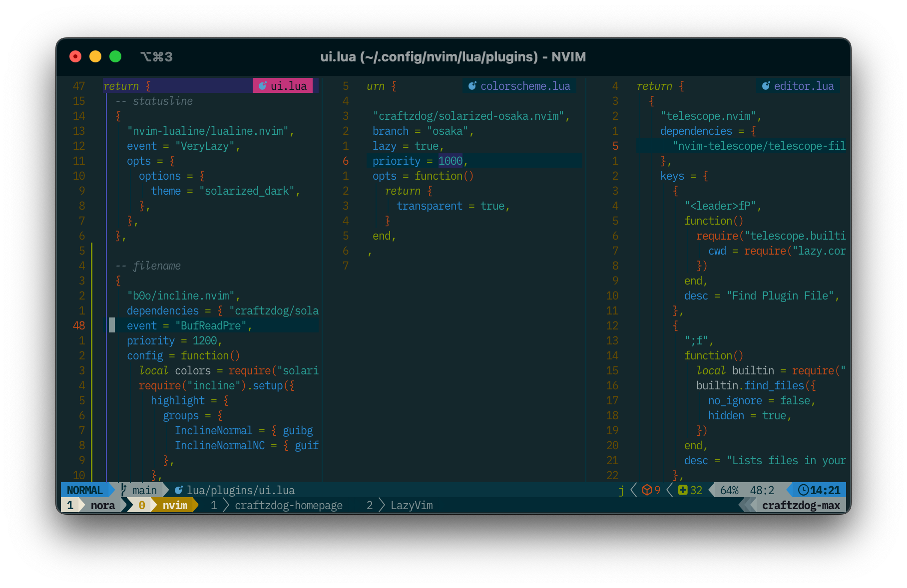
Task: Click builtin.find_files({ line
Action: coord(756,385)
